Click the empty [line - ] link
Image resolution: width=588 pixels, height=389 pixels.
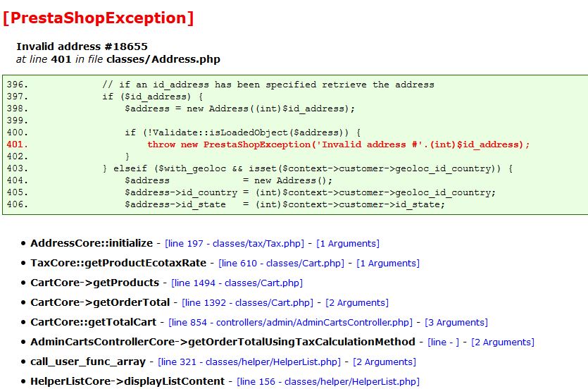[x=443, y=342]
